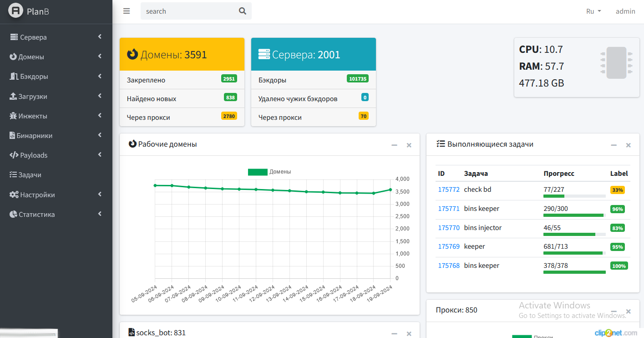Click the 838 badge next to Найдено новых

(x=230, y=97)
